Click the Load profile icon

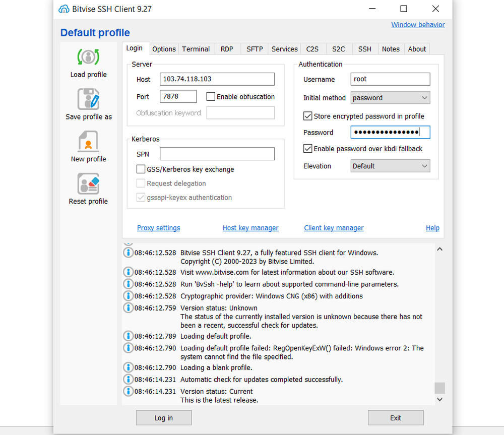click(x=88, y=57)
